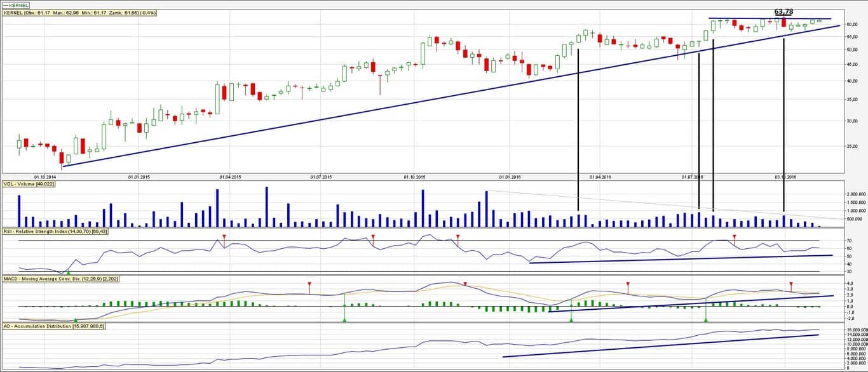Select the 01.10.2014 date label

(x=46, y=176)
